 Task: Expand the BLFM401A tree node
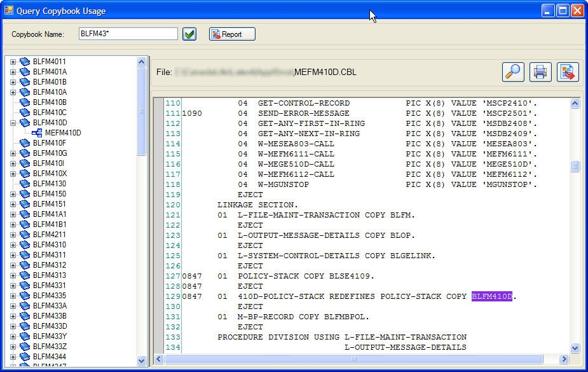pos(13,72)
